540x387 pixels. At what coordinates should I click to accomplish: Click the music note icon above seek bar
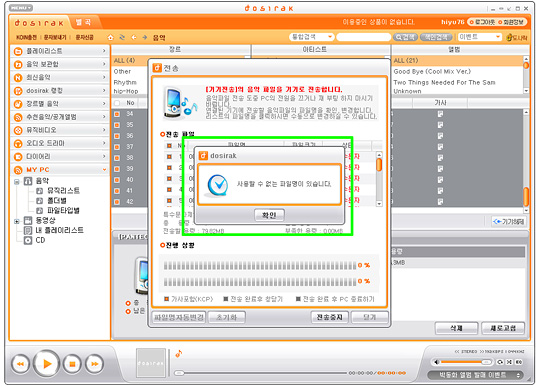click(178, 354)
